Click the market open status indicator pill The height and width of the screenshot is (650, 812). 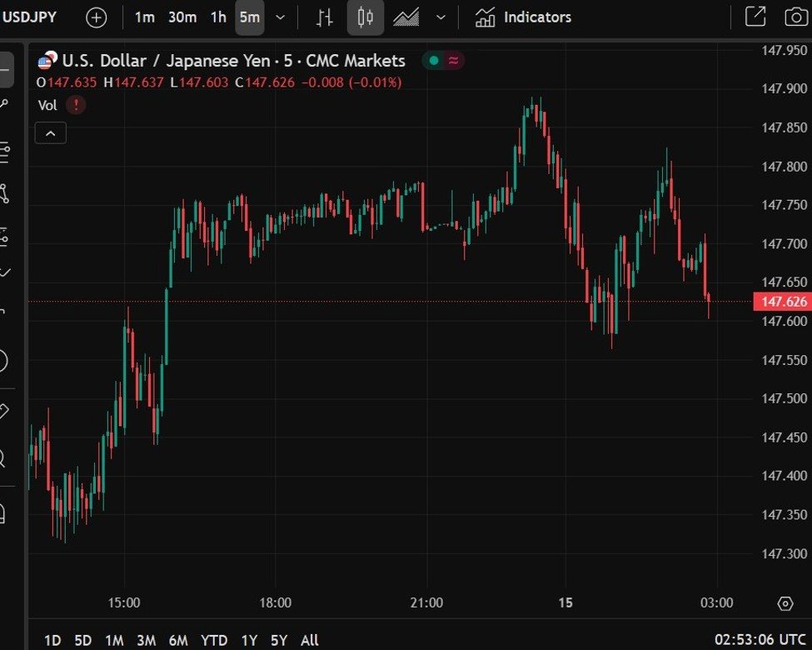tap(443, 61)
